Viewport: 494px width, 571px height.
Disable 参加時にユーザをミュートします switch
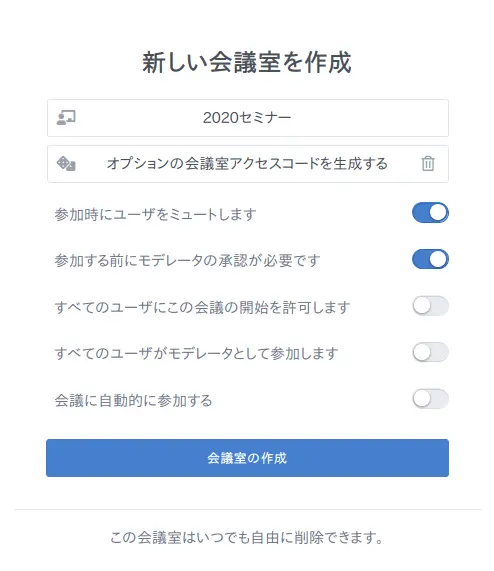pos(430,213)
